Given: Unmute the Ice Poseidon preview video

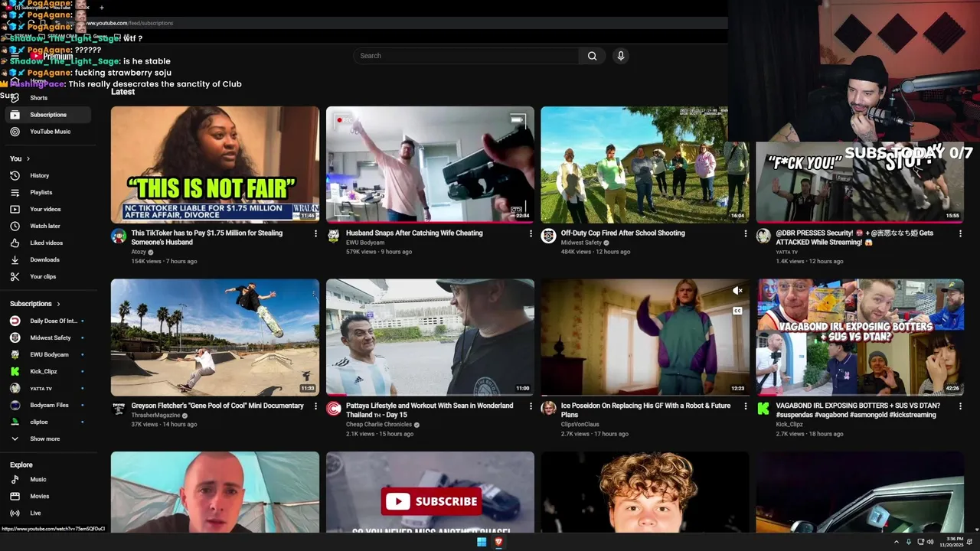Looking at the screenshot, I should pyautogui.click(x=737, y=291).
